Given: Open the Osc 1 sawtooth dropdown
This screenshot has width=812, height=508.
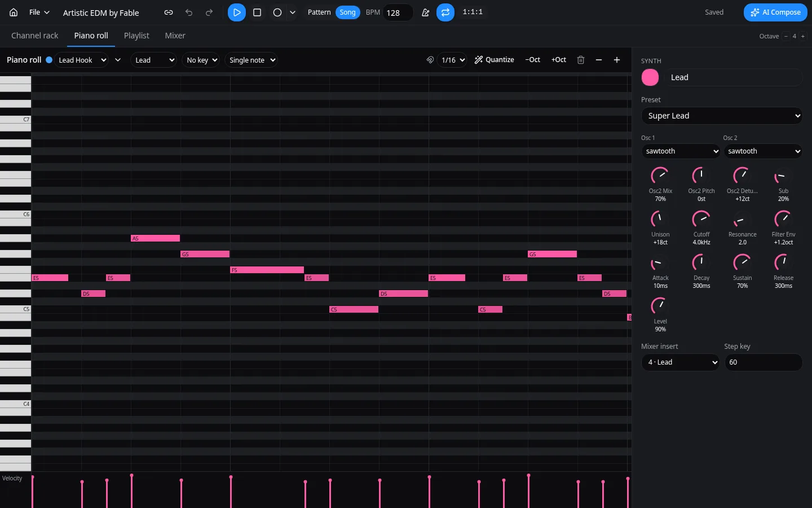Looking at the screenshot, I should click(x=681, y=151).
